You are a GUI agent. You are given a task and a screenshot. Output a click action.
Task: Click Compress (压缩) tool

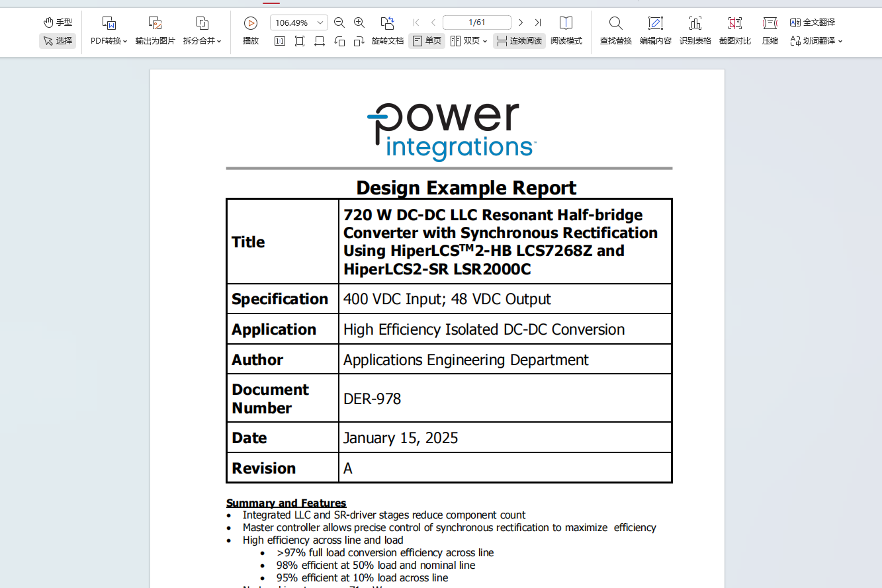770,32
